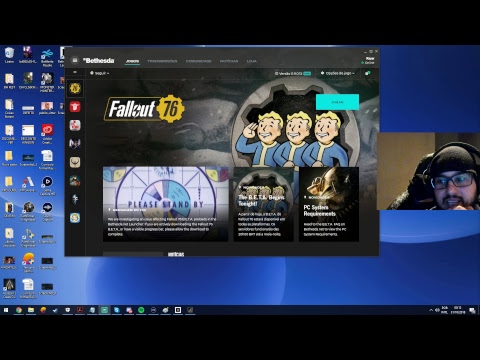
Task: Select the third sidebar game icon
Action: (75, 125)
